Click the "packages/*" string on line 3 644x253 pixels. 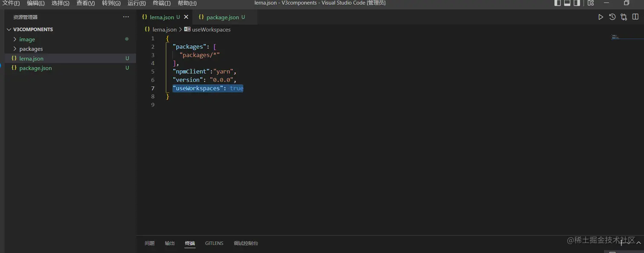point(199,55)
